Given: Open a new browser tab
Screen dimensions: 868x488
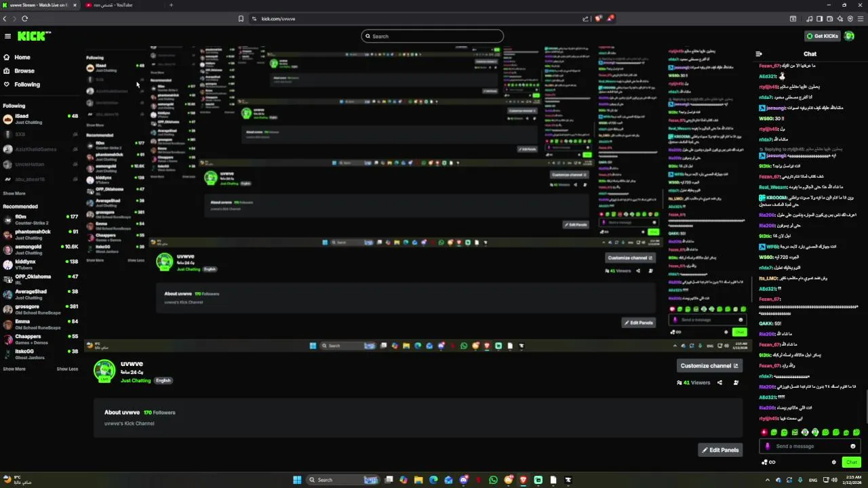Looking at the screenshot, I should (x=171, y=5).
